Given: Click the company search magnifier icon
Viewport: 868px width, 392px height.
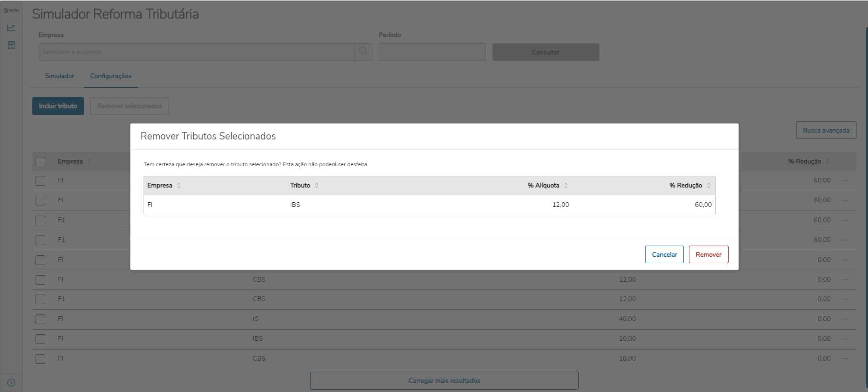Looking at the screenshot, I should coord(363,52).
